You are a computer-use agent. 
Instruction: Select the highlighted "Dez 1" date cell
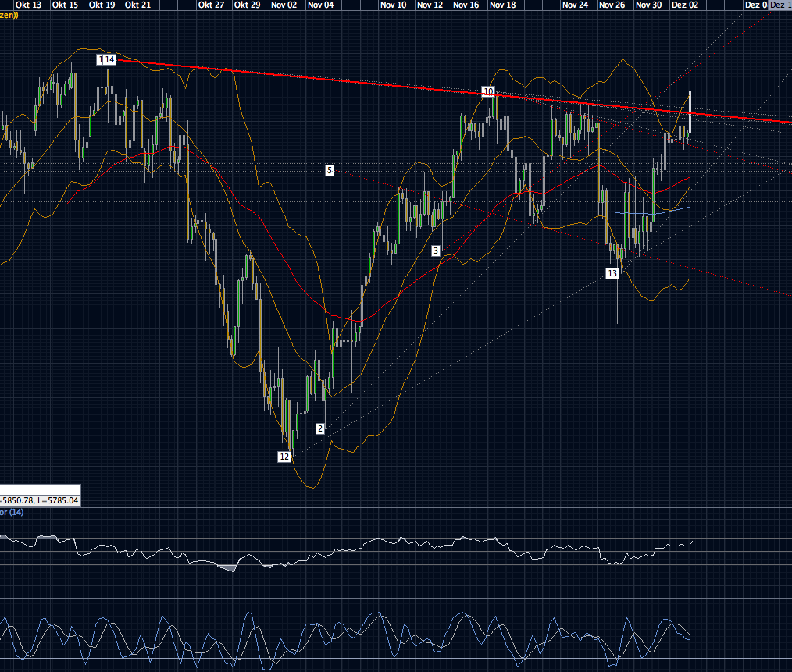(x=780, y=5)
